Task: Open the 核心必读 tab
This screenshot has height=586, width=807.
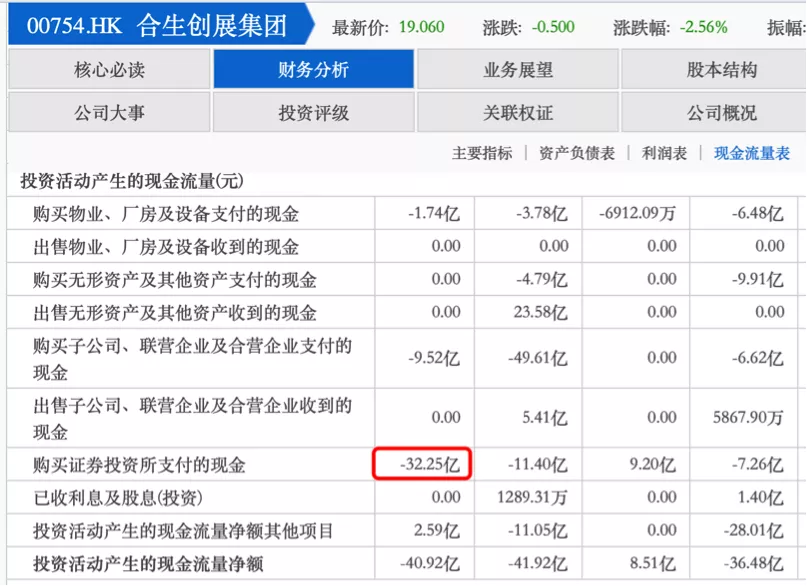Action: [109, 69]
